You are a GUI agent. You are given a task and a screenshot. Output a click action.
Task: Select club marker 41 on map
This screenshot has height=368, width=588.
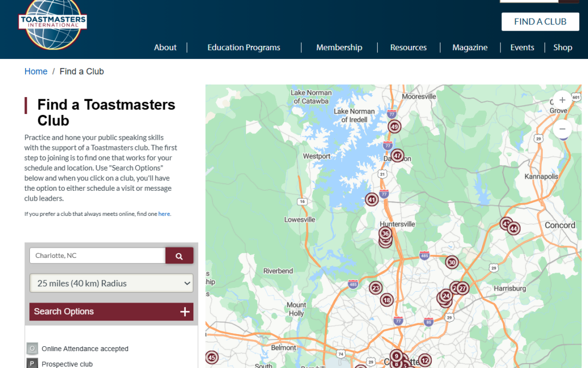(x=372, y=200)
